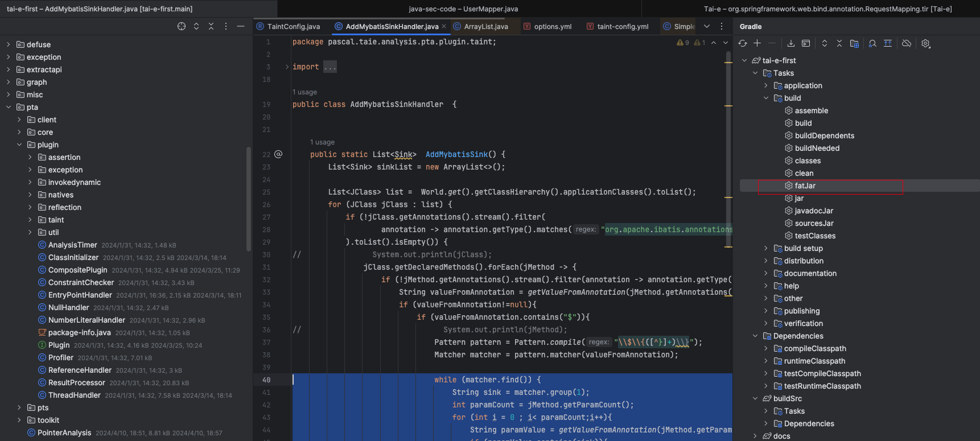Screen dimensions: 980x441
Task: Collapse the tai-e-first Gradle root node
Action: (x=744, y=60)
